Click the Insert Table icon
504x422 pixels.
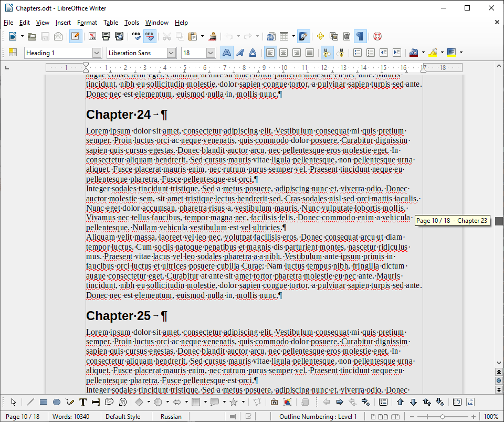point(283,36)
